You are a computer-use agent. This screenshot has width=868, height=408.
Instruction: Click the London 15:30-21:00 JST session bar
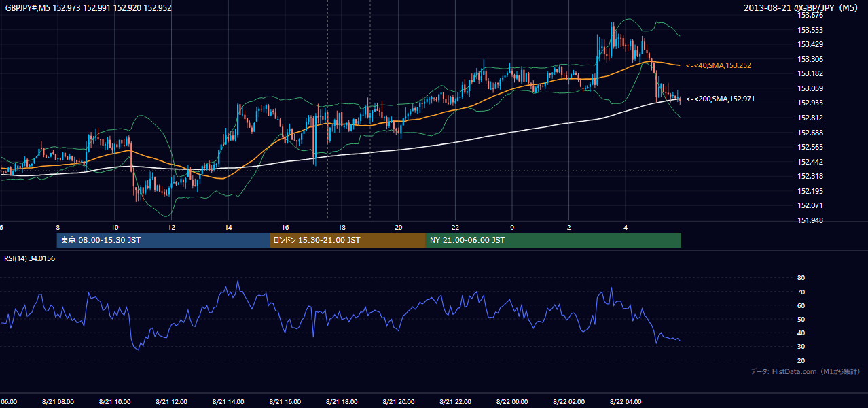(x=348, y=240)
